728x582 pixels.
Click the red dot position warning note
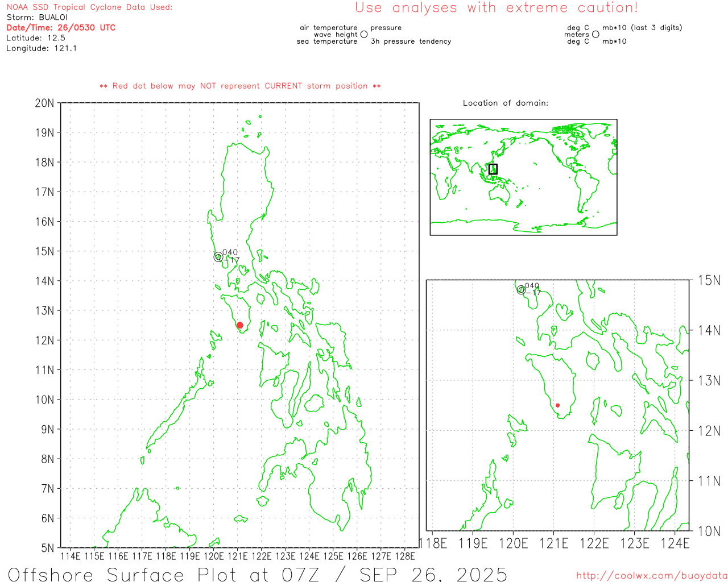coord(240,86)
